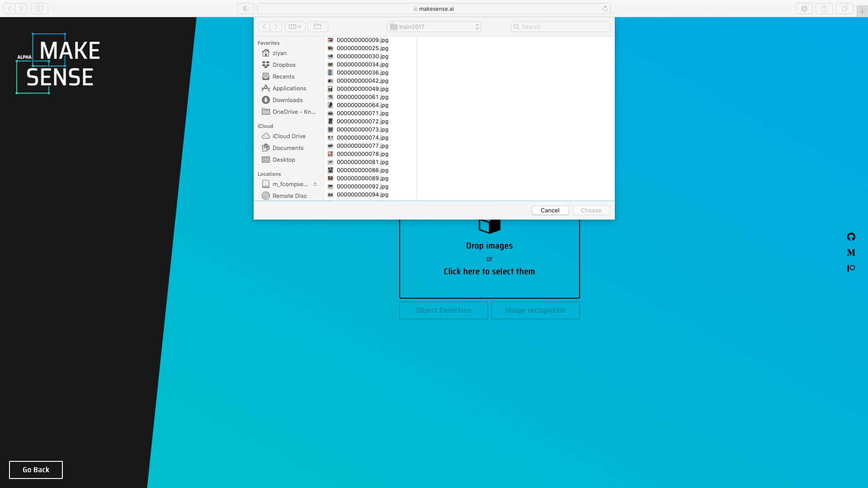
Task: Go back in file dialog history
Action: [x=264, y=27]
